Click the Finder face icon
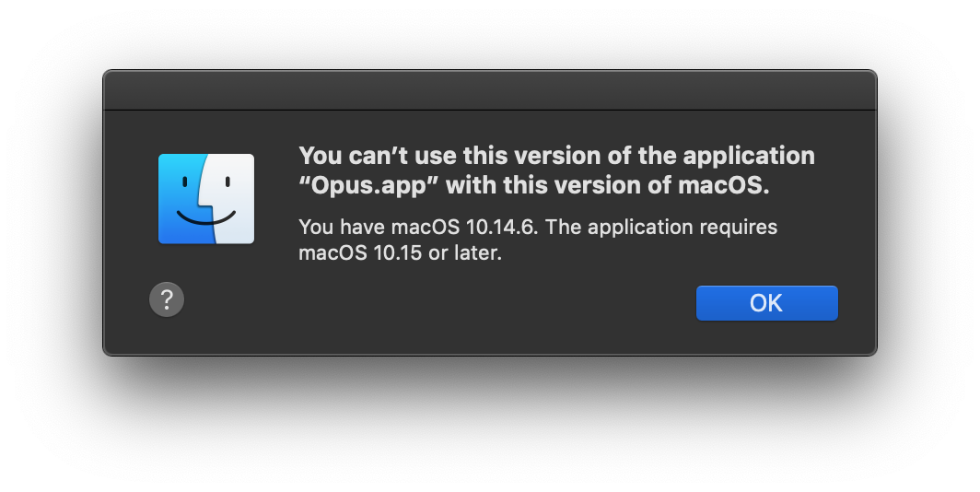The height and width of the screenshot is (492, 980). coord(206,199)
